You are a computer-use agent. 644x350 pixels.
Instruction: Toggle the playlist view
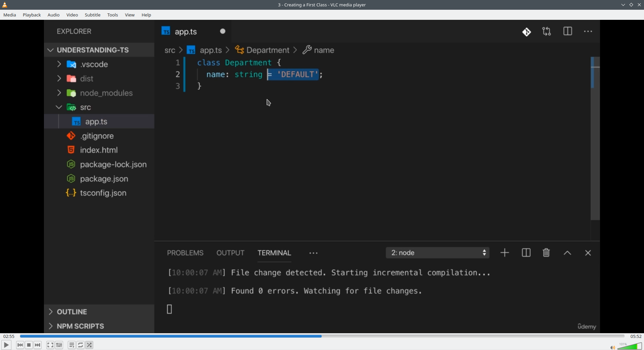(72, 345)
